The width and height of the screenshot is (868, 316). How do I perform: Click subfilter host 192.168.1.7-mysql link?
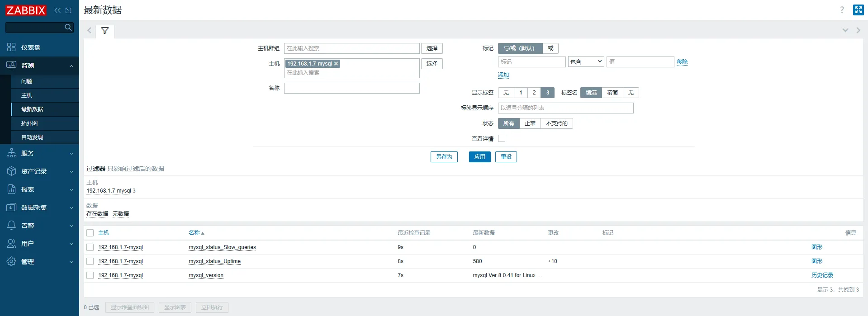click(x=109, y=191)
